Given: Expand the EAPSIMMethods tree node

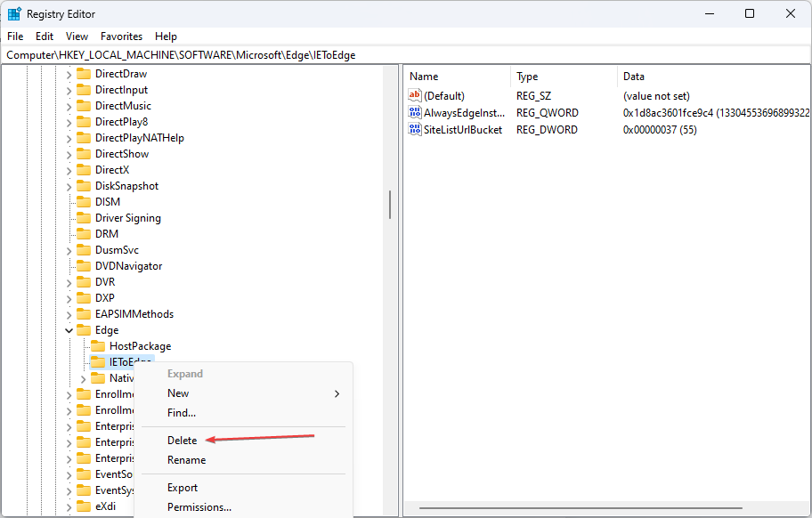Looking at the screenshot, I should (x=69, y=315).
